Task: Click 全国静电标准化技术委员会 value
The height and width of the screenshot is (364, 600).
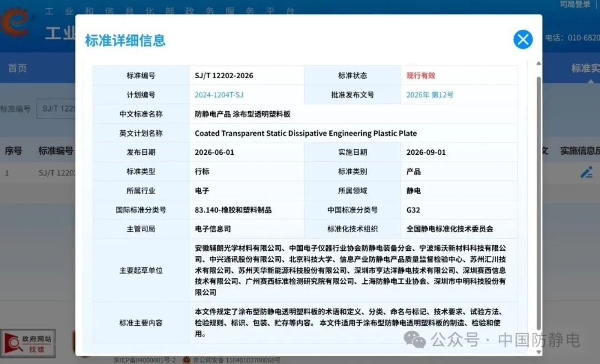Action: [449, 229]
